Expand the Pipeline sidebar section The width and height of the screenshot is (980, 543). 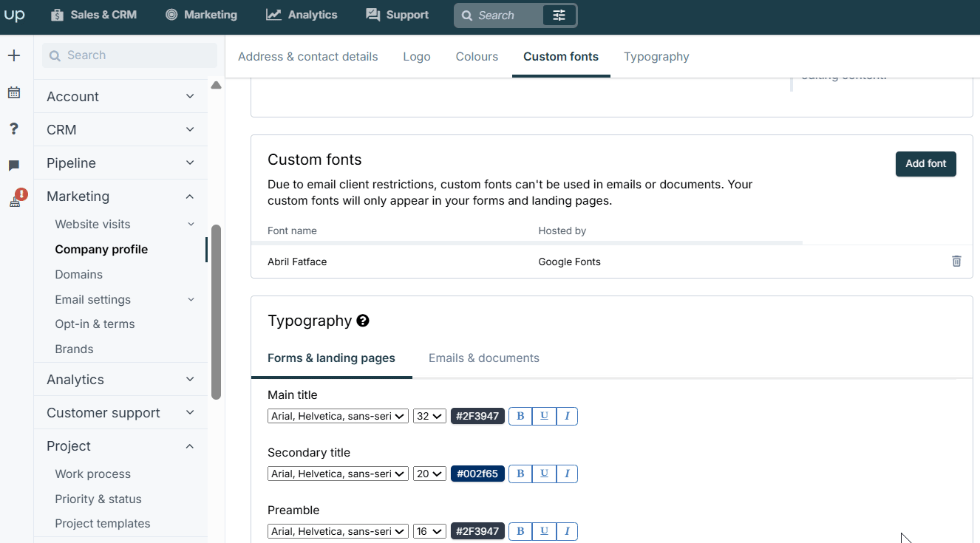point(120,163)
